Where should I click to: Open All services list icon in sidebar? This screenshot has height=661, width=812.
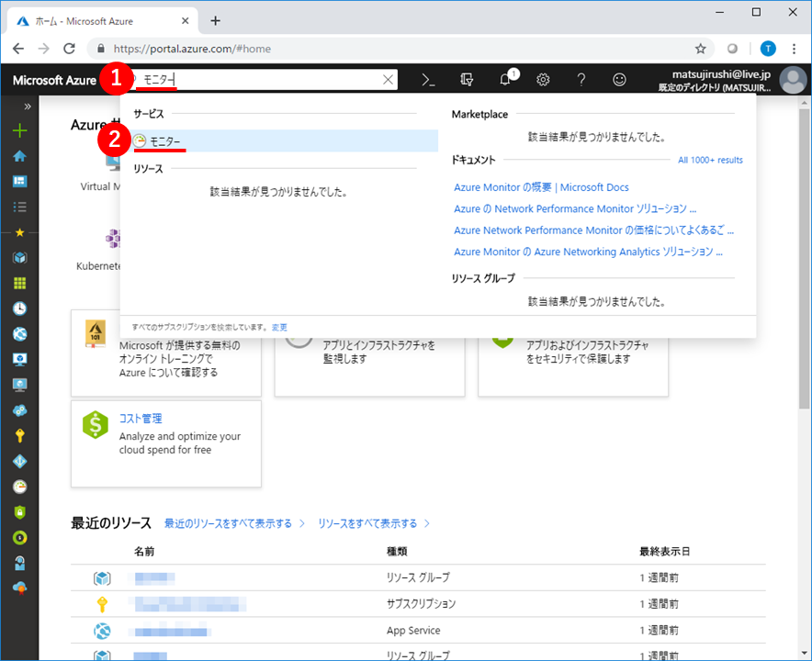(19, 207)
